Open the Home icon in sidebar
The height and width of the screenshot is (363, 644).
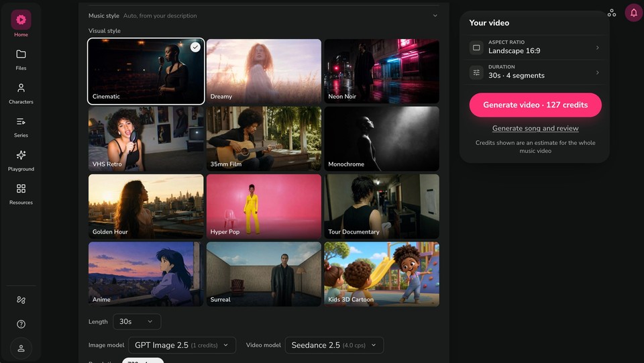point(21,19)
